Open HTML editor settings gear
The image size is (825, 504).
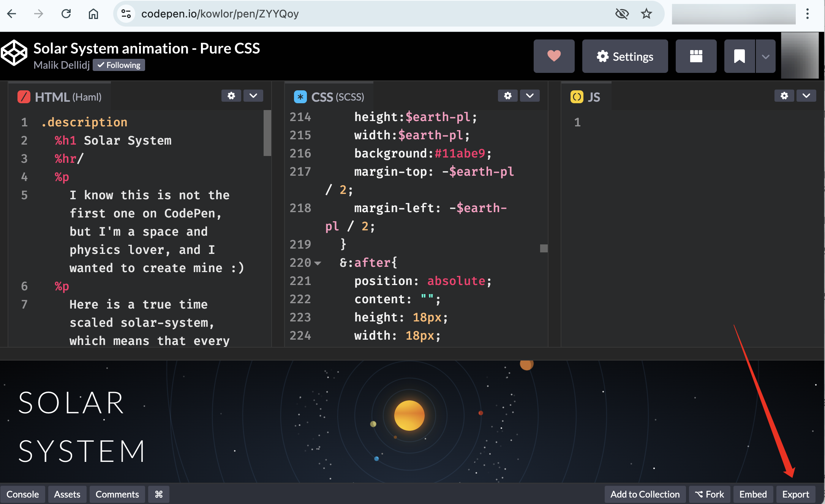(231, 96)
